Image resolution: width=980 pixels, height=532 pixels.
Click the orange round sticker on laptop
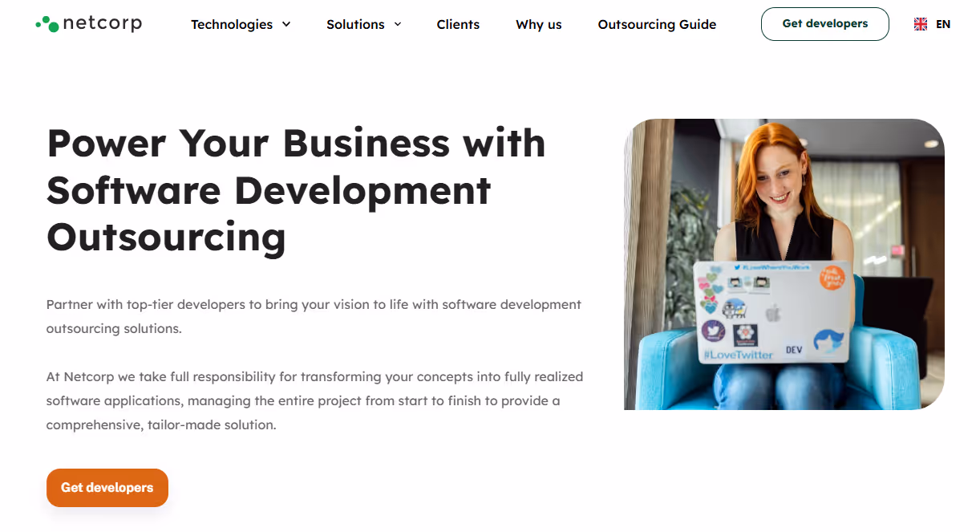tap(832, 278)
